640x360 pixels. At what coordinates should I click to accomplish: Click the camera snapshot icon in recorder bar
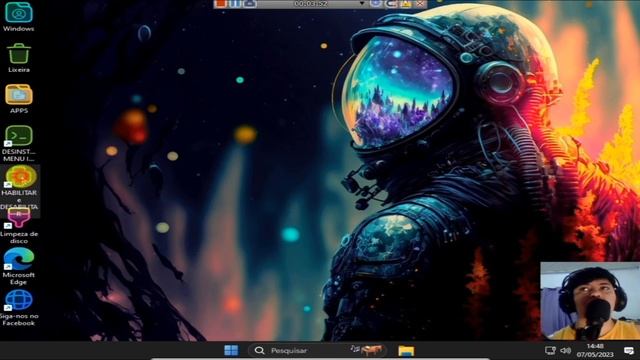[x=249, y=4]
